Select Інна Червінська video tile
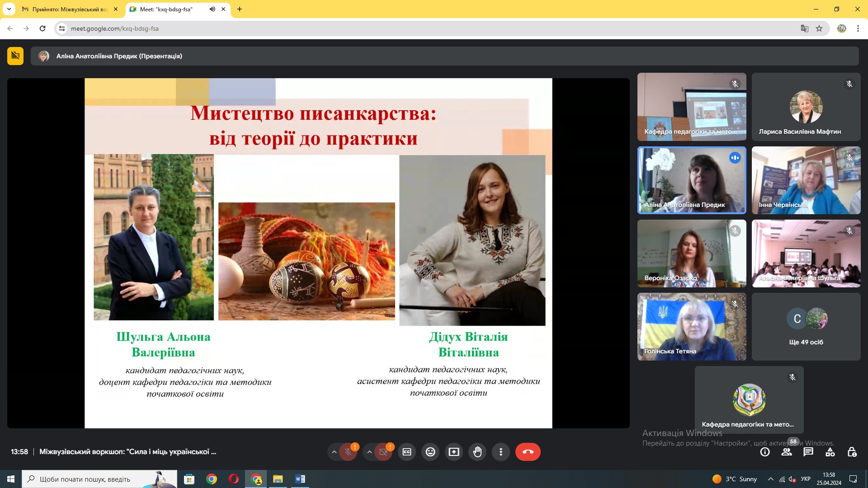Viewport: 868px width, 488px height. pyautogui.click(x=806, y=180)
